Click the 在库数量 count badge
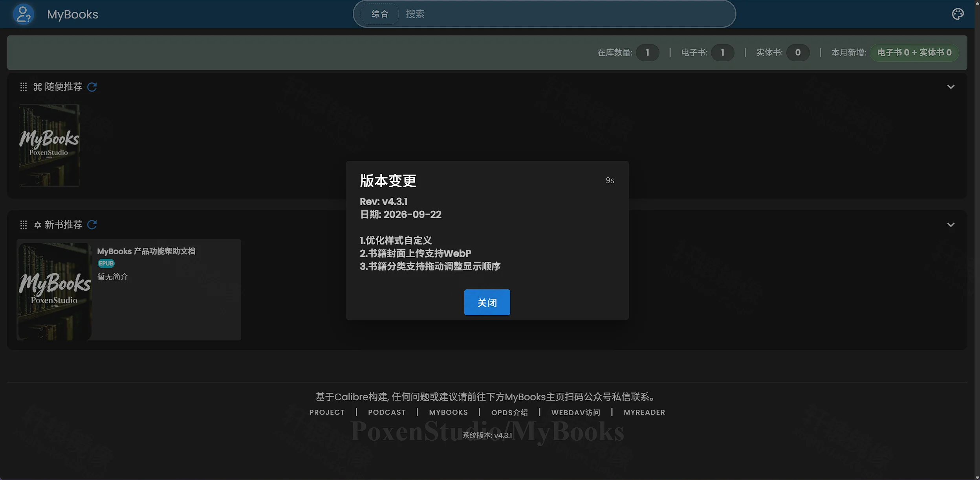This screenshot has width=980, height=480. [647, 52]
